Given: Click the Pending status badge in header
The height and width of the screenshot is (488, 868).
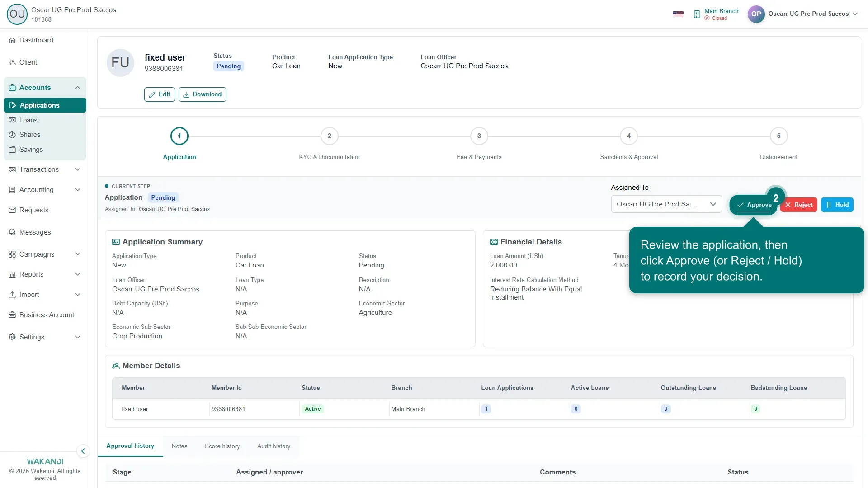Looking at the screenshot, I should (229, 66).
